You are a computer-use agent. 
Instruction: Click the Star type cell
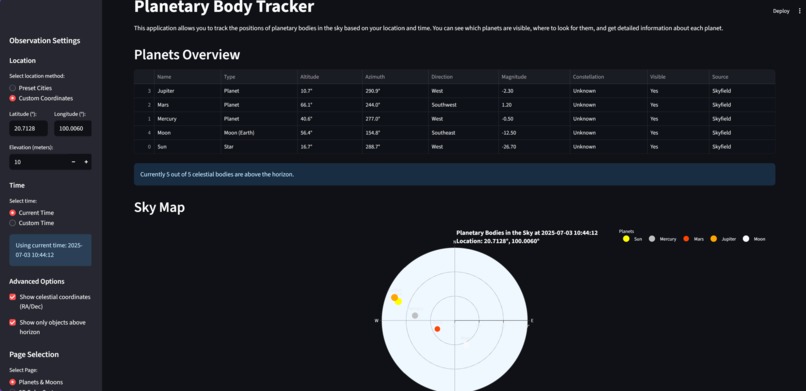(x=259, y=146)
